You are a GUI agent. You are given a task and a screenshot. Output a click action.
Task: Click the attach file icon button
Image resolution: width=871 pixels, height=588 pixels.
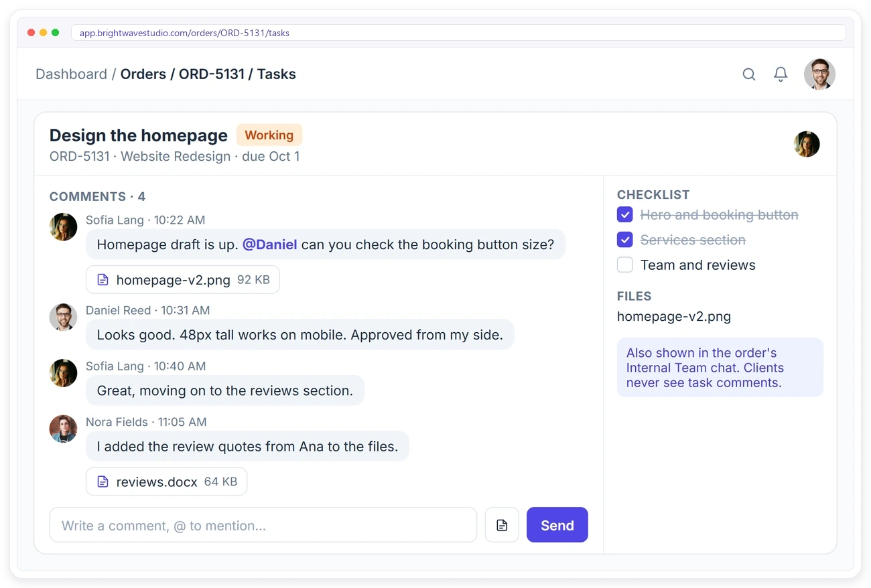tap(502, 525)
